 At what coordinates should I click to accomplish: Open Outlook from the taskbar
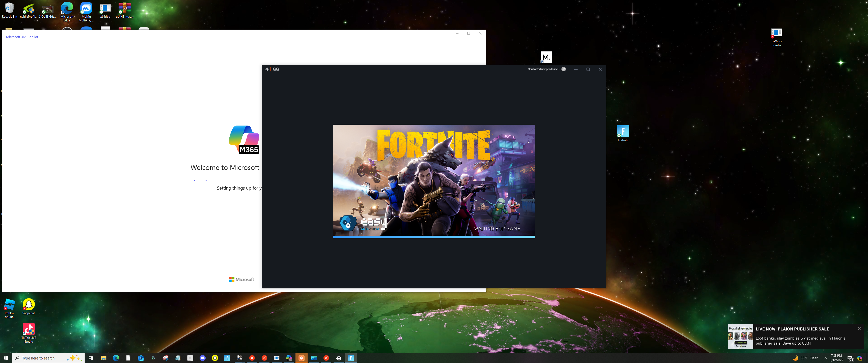click(x=141, y=358)
